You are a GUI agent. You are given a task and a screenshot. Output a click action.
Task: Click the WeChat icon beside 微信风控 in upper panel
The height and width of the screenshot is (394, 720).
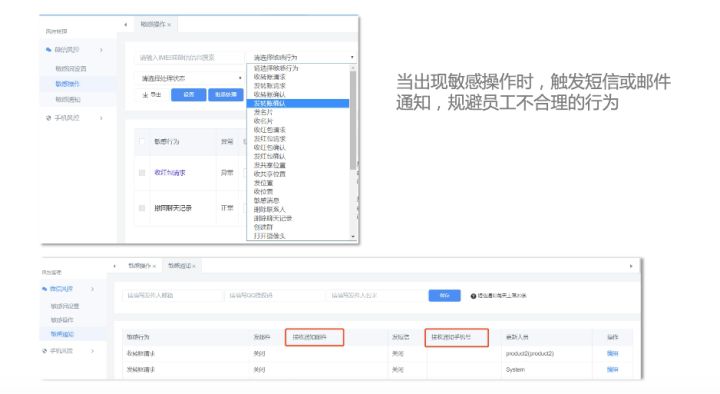[x=49, y=50]
